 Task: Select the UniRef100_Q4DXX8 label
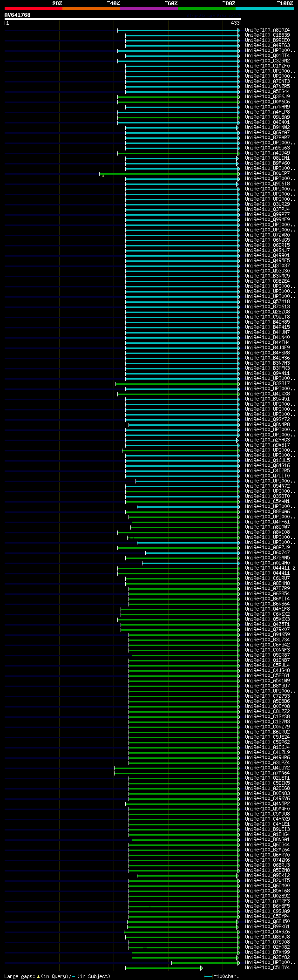coord(267,394)
